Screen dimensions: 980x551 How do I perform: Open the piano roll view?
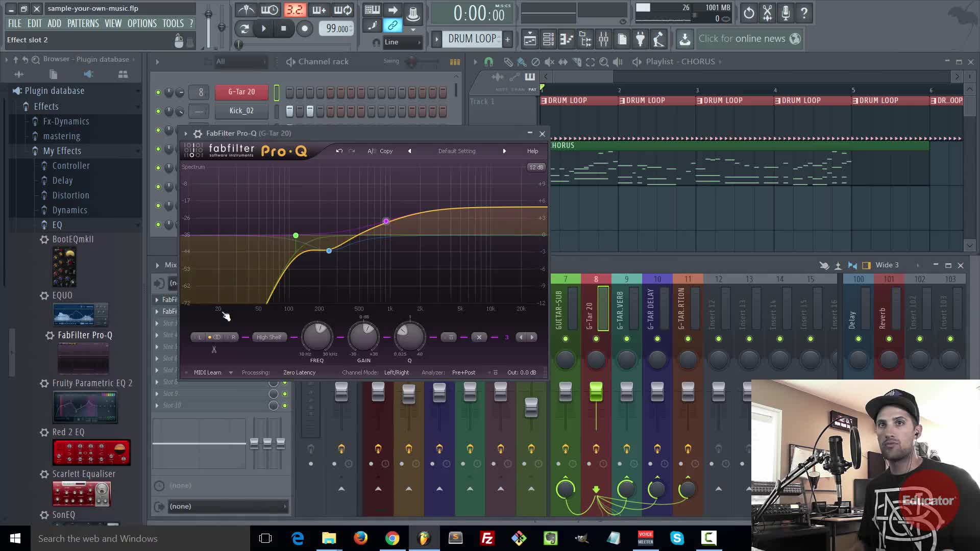pos(567,39)
